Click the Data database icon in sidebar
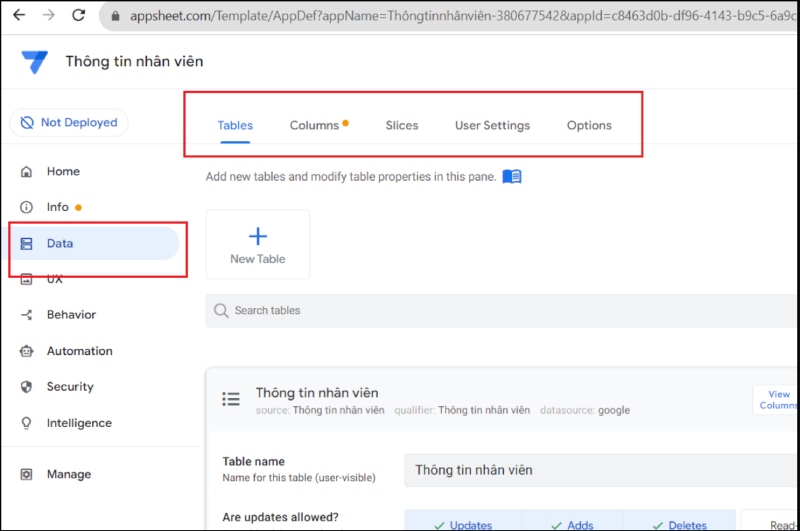The height and width of the screenshot is (531, 800). pos(26,243)
